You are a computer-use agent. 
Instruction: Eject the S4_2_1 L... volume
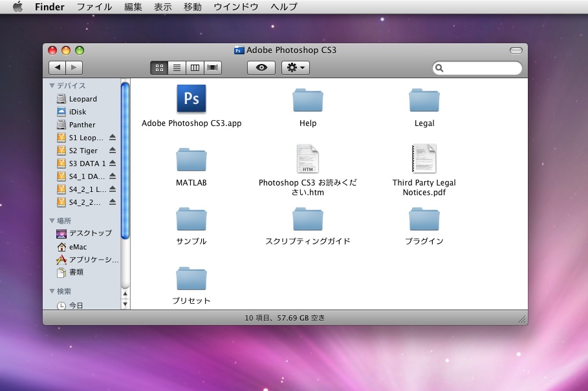113,189
